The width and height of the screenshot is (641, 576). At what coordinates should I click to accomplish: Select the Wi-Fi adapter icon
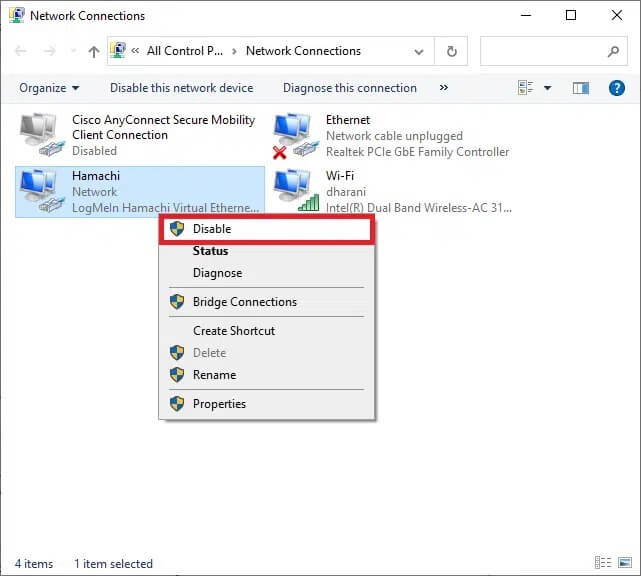coord(296,191)
